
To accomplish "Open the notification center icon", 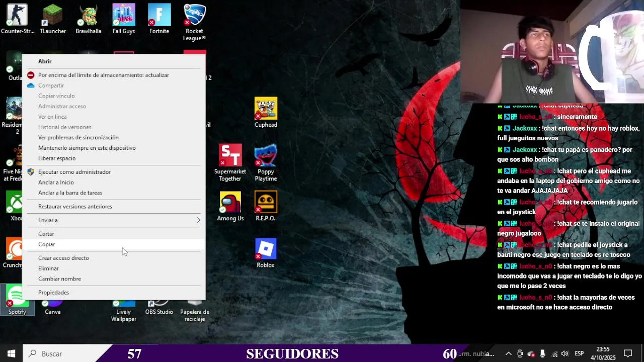I will point(628,353).
